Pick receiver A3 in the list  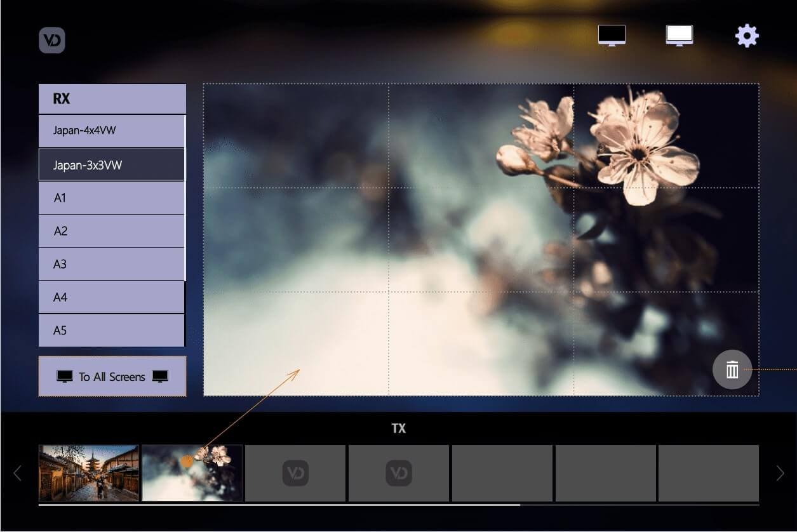point(112,264)
